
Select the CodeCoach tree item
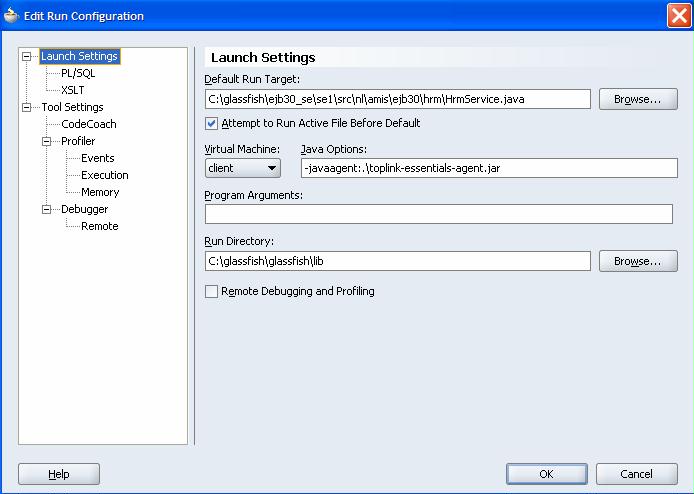(x=89, y=124)
